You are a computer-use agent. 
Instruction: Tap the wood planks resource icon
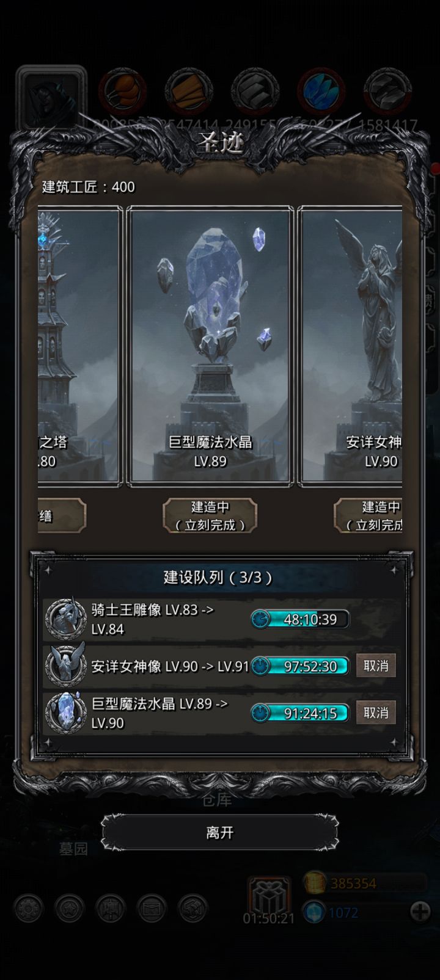189,91
